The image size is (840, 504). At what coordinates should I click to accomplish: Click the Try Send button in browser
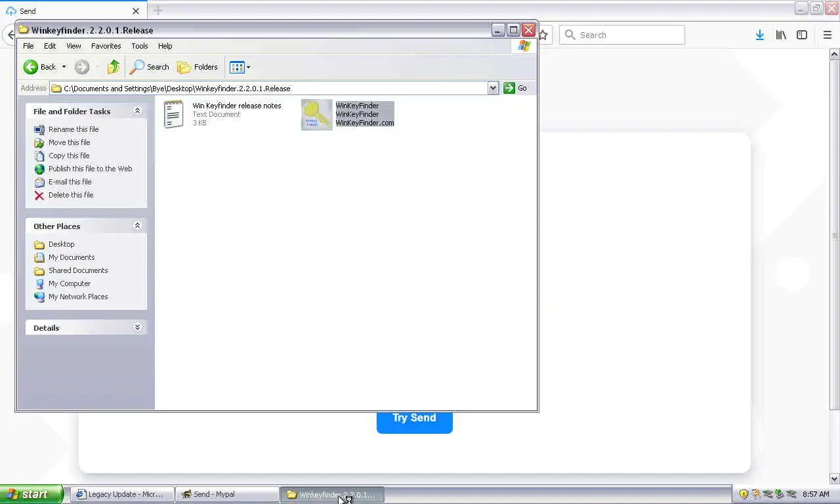click(415, 418)
